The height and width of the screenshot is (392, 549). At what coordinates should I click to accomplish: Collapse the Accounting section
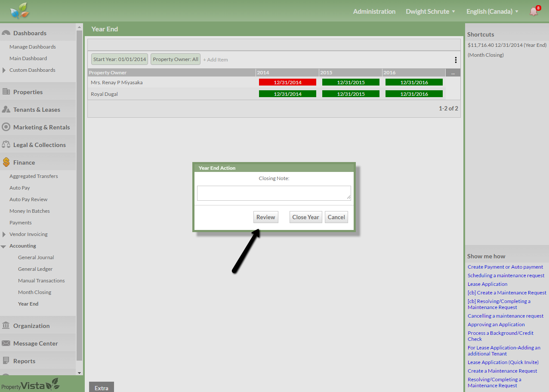click(4, 246)
